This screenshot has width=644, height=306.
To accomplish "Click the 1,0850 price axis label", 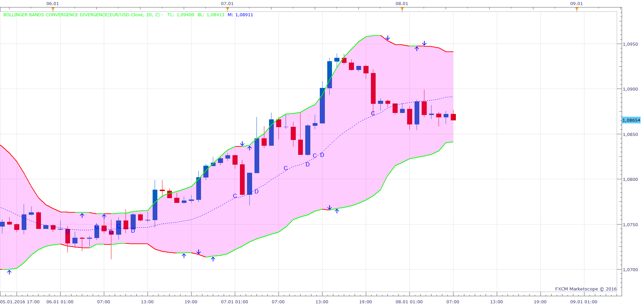I will [x=630, y=134].
